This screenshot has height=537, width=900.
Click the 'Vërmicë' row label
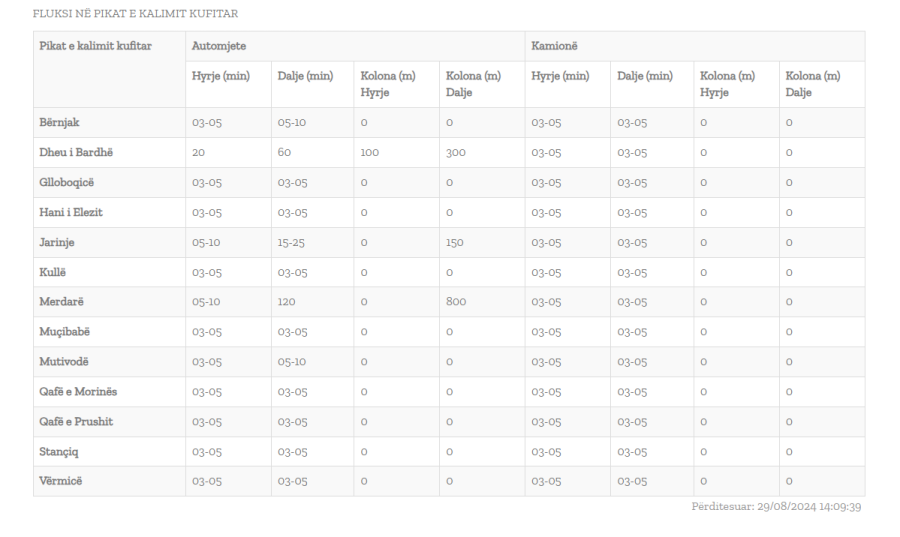[x=60, y=481]
